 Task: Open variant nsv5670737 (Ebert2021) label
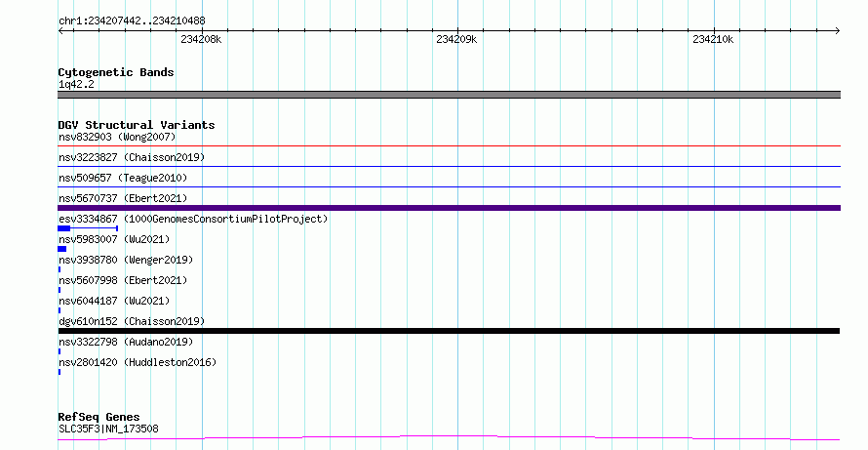123,198
